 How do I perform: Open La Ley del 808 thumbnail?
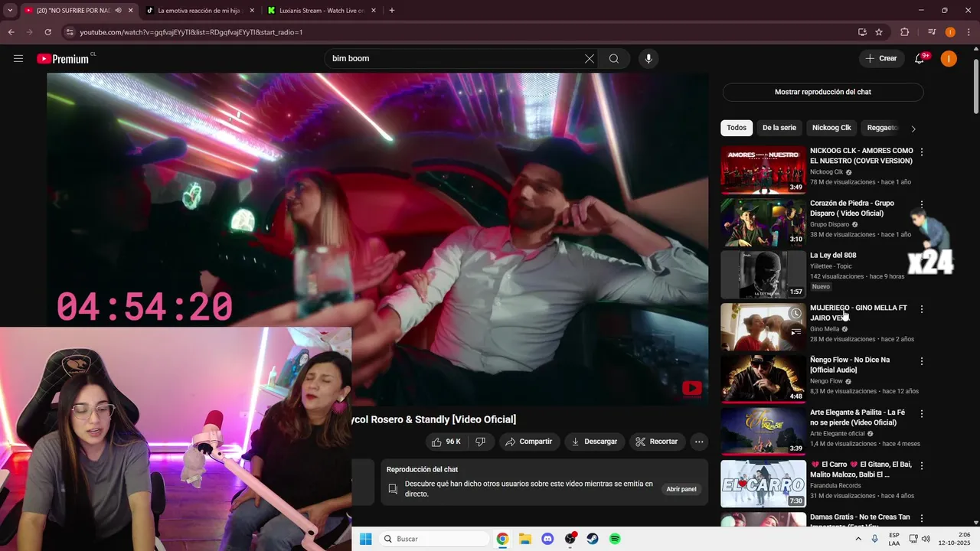(763, 274)
